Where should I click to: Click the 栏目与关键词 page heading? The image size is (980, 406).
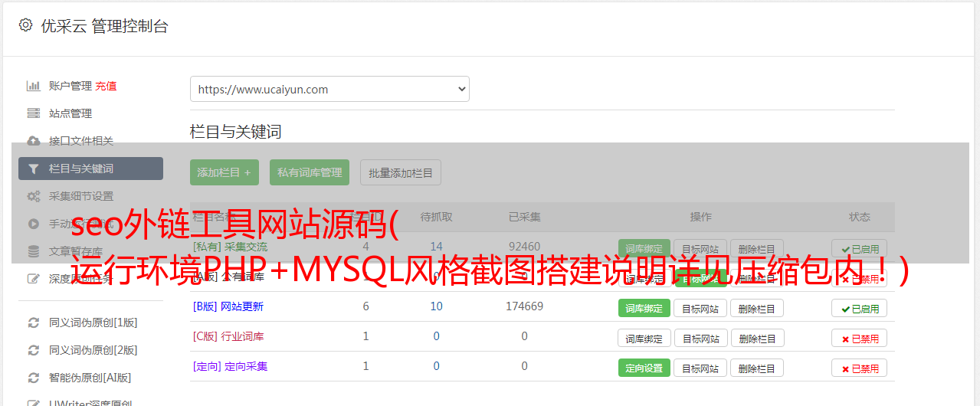(236, 132)
